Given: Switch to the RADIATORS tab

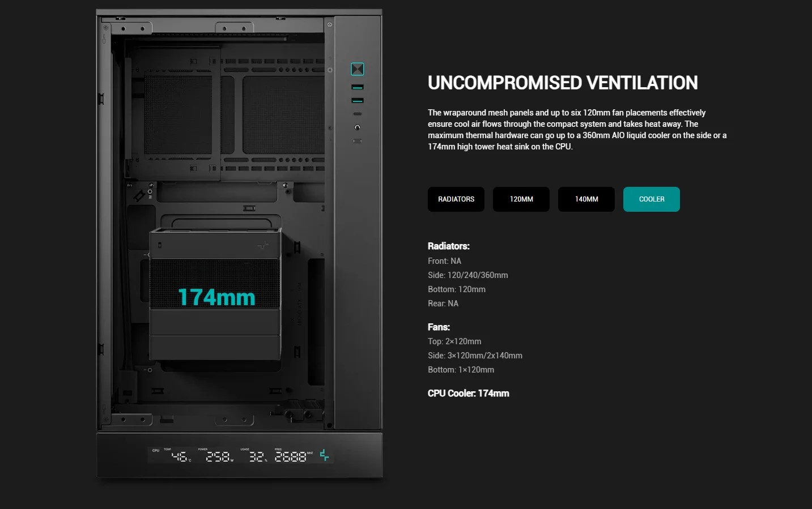Looking at the screenshot, I should point(456,199).
